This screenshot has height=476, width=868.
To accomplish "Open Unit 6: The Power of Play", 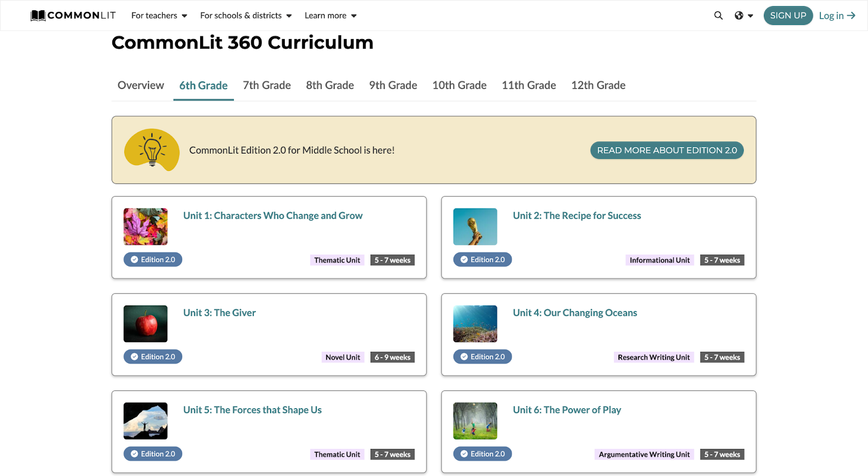I will (567, 410).
